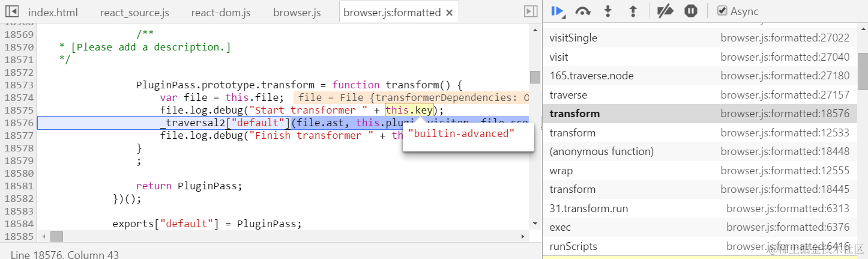Switch to index.html tab

(53, 13)
